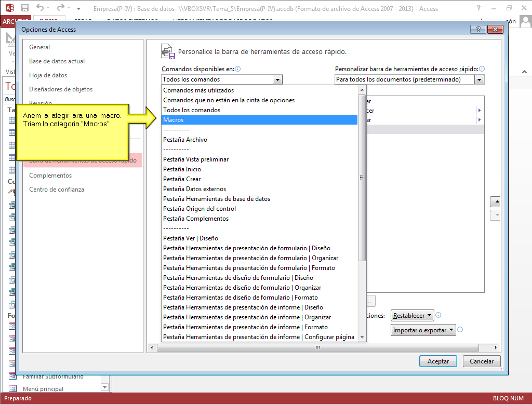Click the Undo arrow in the quick access toolbar
532x405 pixels.
pos(39,7)
